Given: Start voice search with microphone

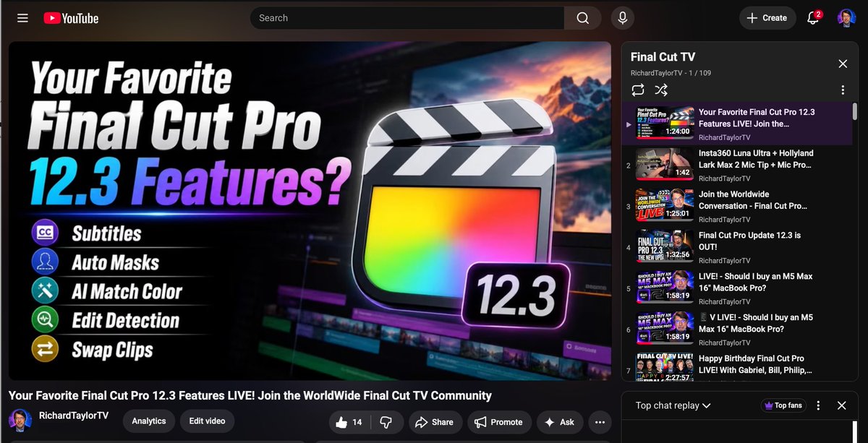Looking at the screenshot, I should pyautogui.click(x=622, y=18).
